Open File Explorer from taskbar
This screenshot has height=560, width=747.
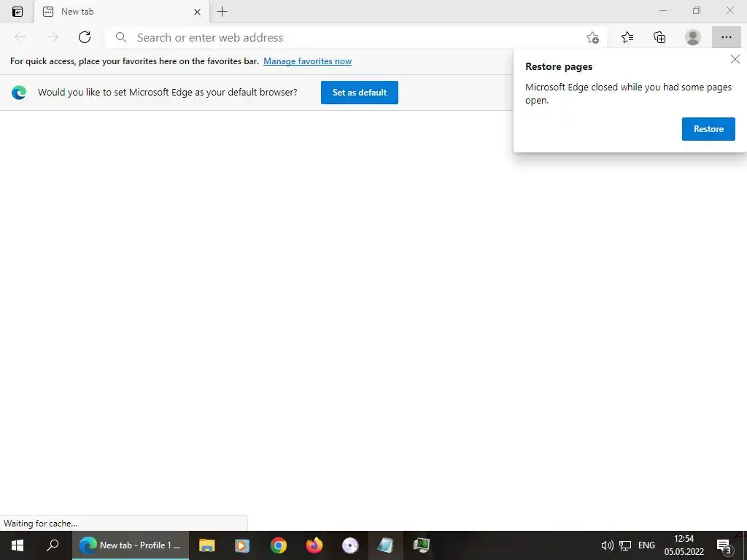click(206, 545)
